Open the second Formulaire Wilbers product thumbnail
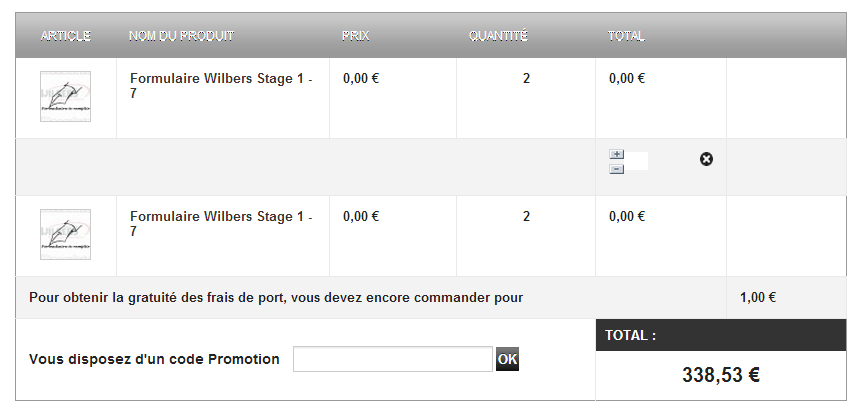Viewport: 857px width, 407px height. tap(66, 234)
